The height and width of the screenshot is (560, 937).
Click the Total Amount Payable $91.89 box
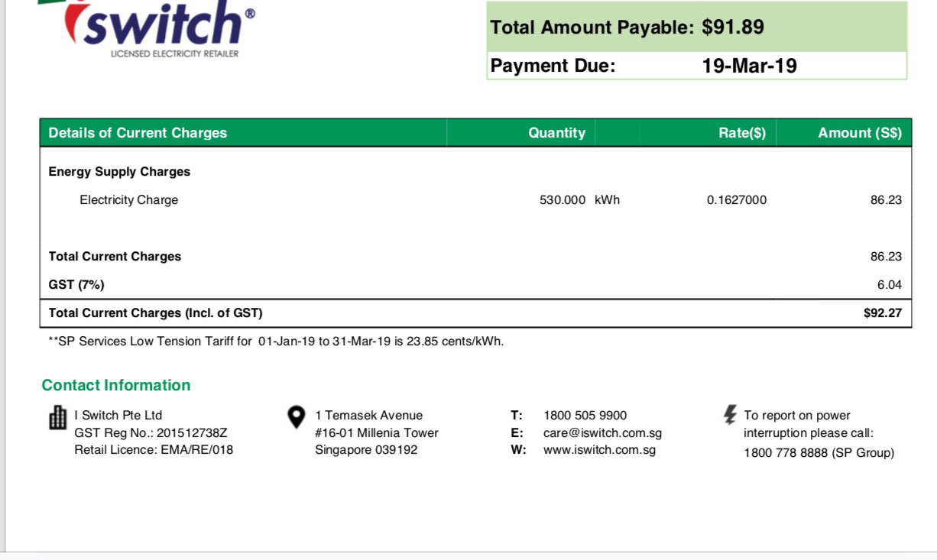(x=696, y=28)
